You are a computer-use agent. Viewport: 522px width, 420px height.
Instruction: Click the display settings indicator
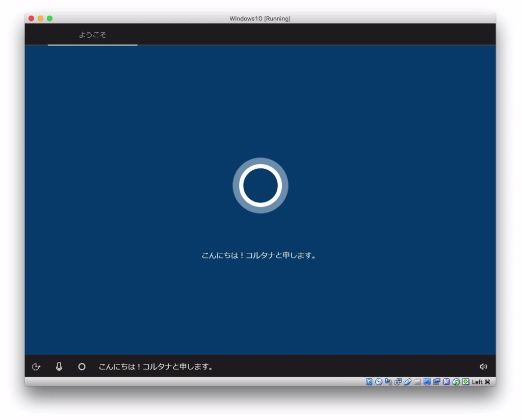[427, 382]
